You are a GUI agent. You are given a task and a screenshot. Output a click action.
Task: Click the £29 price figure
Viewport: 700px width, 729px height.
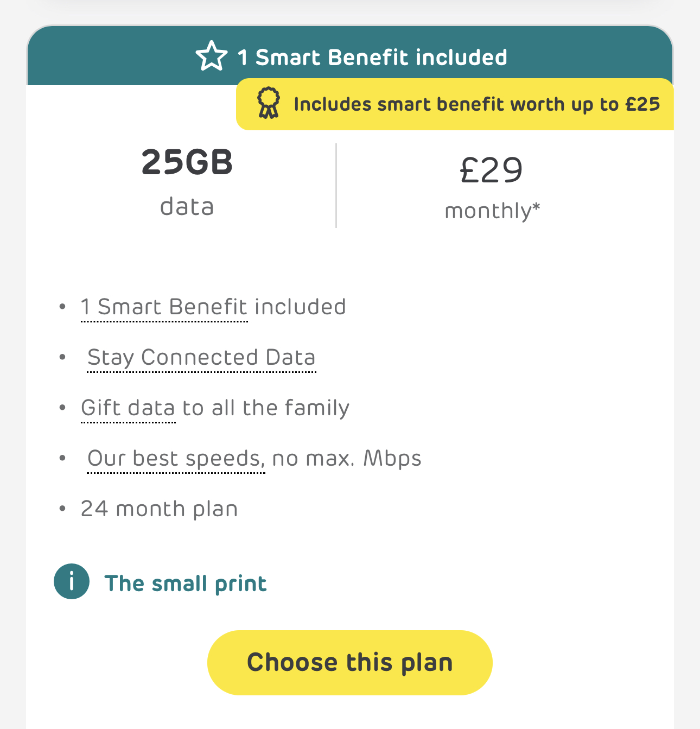[491, 170]
